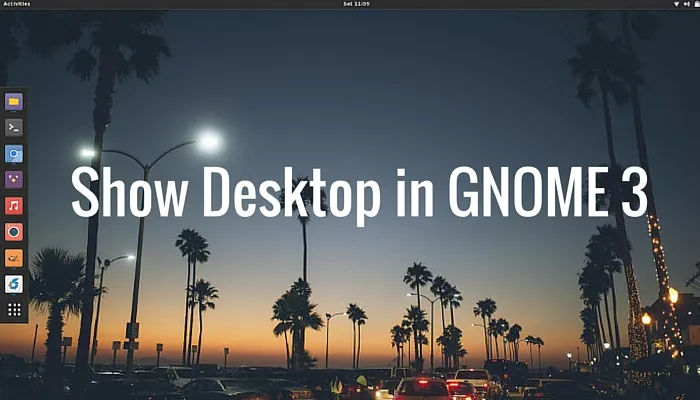This screenshot has height=400, width=700.
Task: Click the network status icon in top bar
Action: click(x=676, y=4)
